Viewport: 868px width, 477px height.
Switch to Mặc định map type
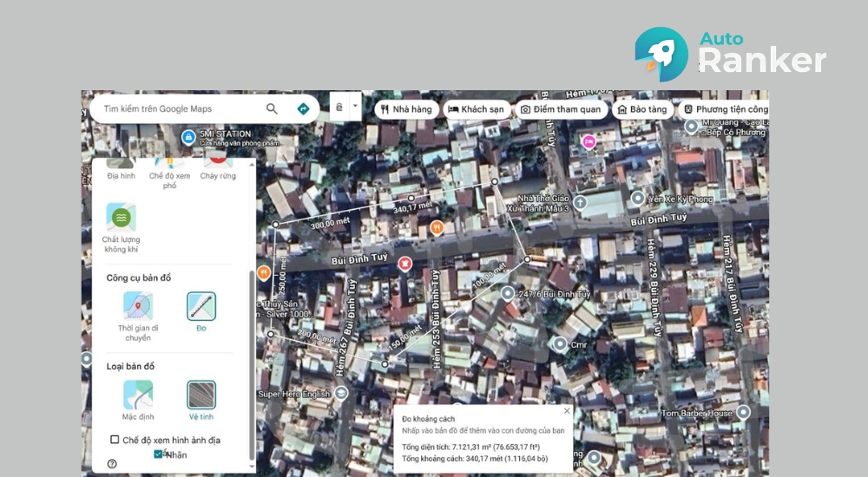(138, 395)
